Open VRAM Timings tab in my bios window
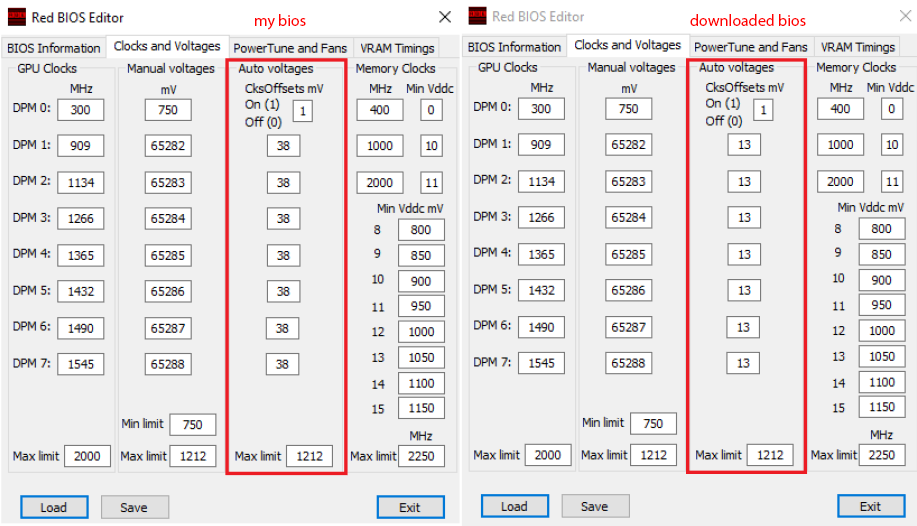This screenshot has height=526, width=917. pyautogui.click(x=397, y=48)
